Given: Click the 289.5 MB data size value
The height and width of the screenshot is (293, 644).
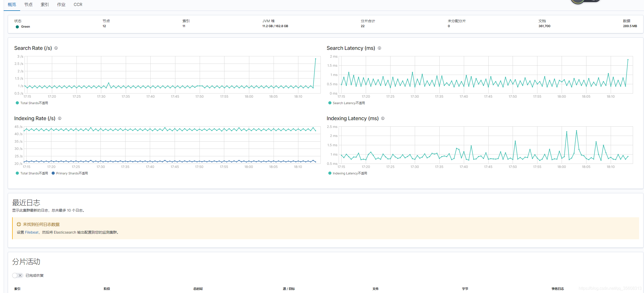Looking at the screenshot, I should point(630,26).
